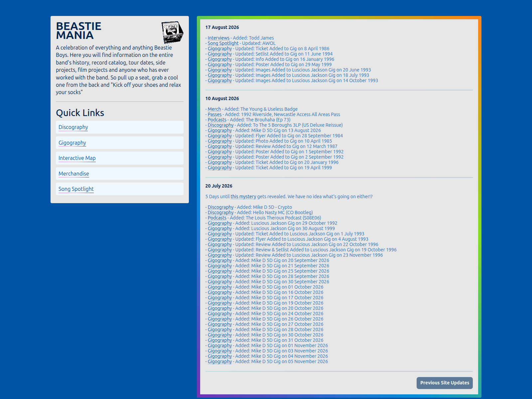This screenshot has width=532, height=399.
Task: Open Gigography link for 8 April 1986 ticket
Action: [220, 49]
